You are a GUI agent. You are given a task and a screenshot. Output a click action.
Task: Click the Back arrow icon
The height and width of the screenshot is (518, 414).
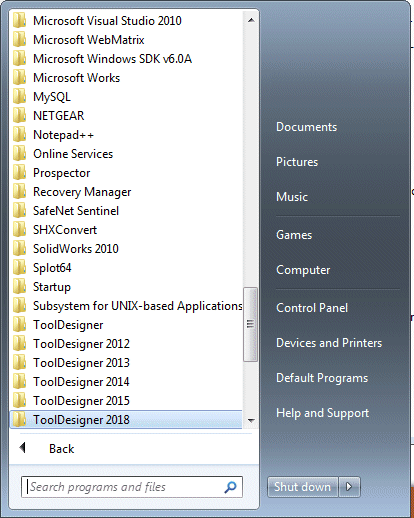click(x=22, y=448)
